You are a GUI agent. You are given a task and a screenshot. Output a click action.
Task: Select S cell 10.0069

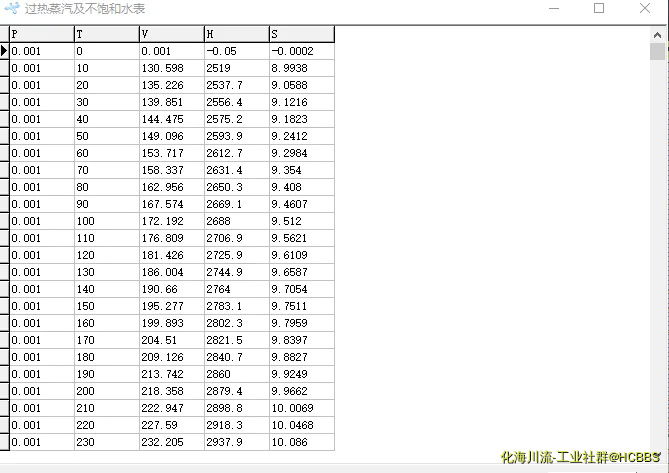coord(302,408)
